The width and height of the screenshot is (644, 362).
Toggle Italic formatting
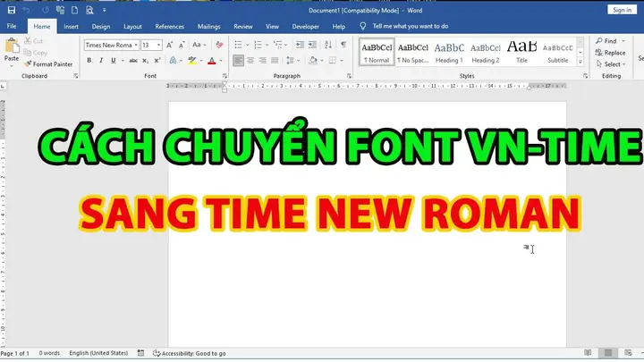point(101,61)
